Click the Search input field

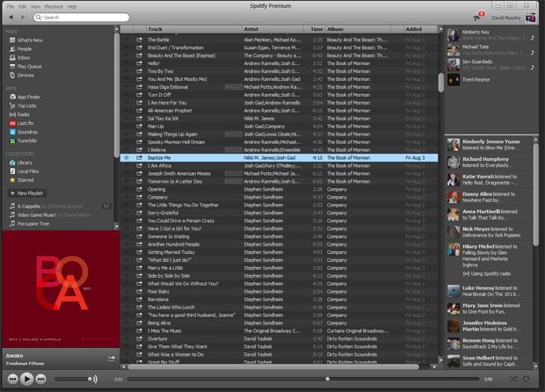click(x=82, y=17)
